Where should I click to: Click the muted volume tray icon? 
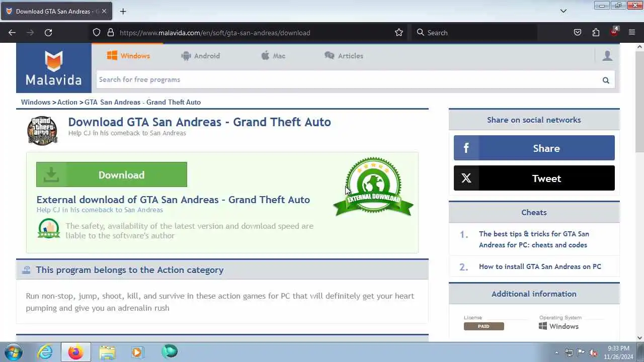[x=593, y=352]
